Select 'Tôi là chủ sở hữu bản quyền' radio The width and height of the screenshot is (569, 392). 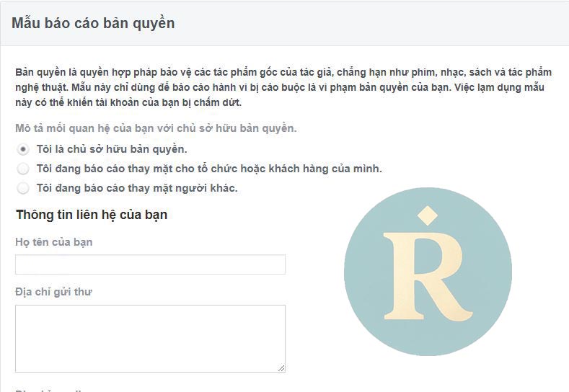23,149
